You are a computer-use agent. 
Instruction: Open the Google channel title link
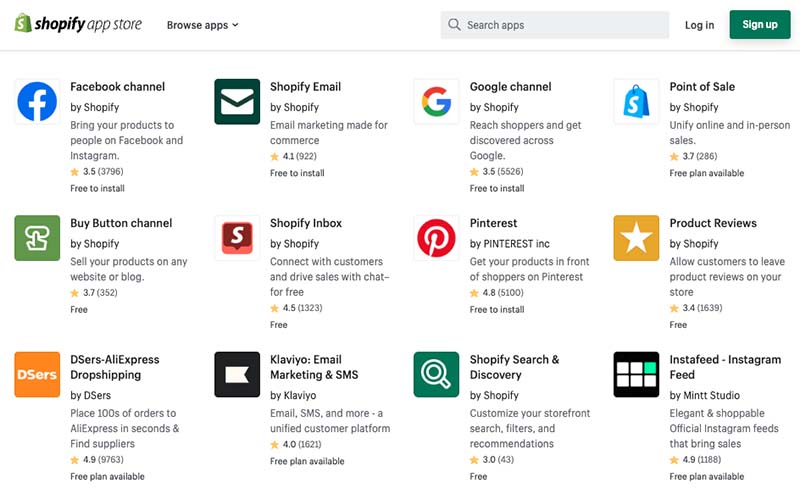pos(510,87)
